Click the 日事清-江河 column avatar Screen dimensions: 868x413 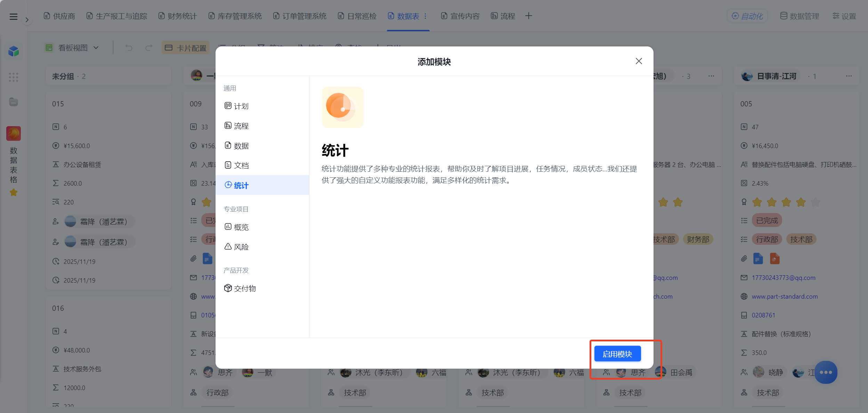pos(747,76)
